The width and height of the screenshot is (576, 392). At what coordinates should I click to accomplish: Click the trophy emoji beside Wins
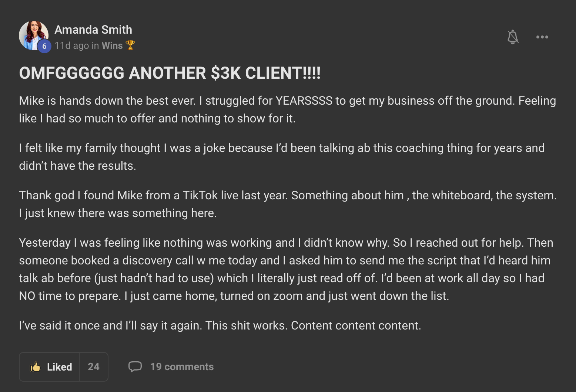pos(130,45)
